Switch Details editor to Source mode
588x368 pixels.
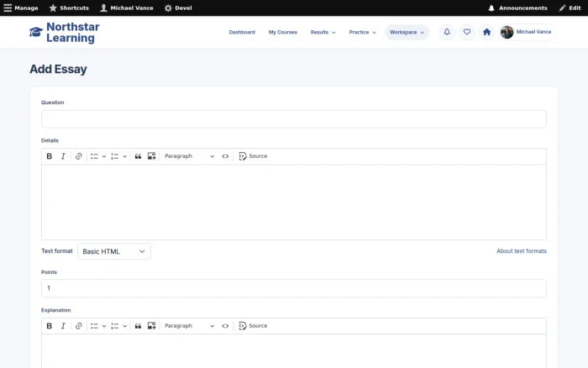(253, 156)
